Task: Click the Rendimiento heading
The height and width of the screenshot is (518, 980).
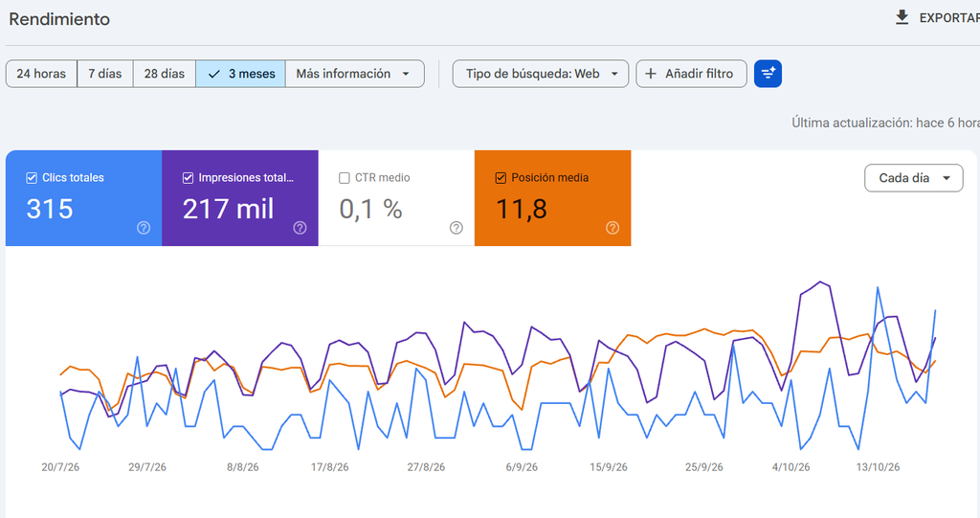Action: click(59, 19)
